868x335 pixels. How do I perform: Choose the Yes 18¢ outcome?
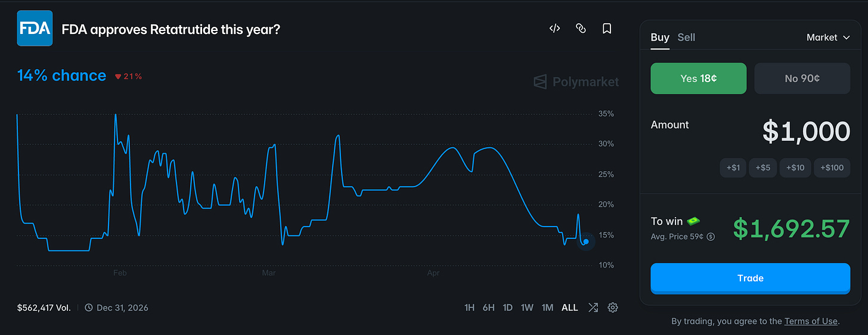click(x=698, y=78)
